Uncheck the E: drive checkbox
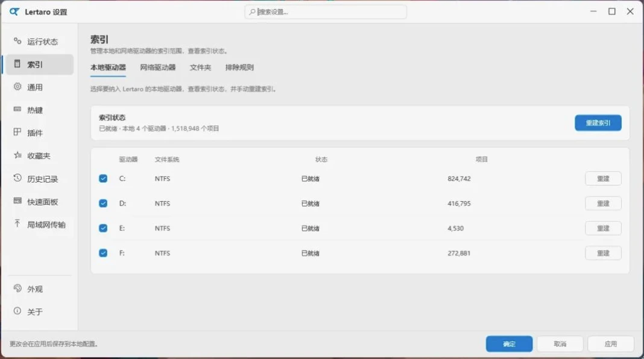The height and width of the screenshot is (359, 644). tap(103, 228)
